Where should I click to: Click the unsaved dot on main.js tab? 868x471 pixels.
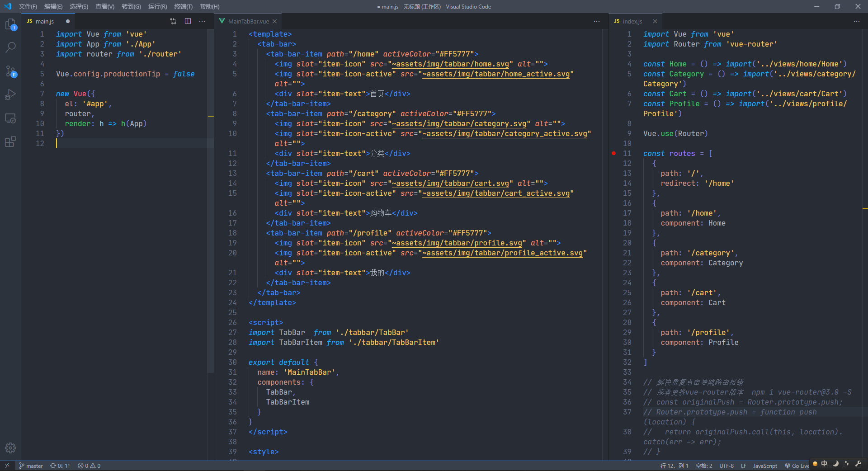[68, 21]
